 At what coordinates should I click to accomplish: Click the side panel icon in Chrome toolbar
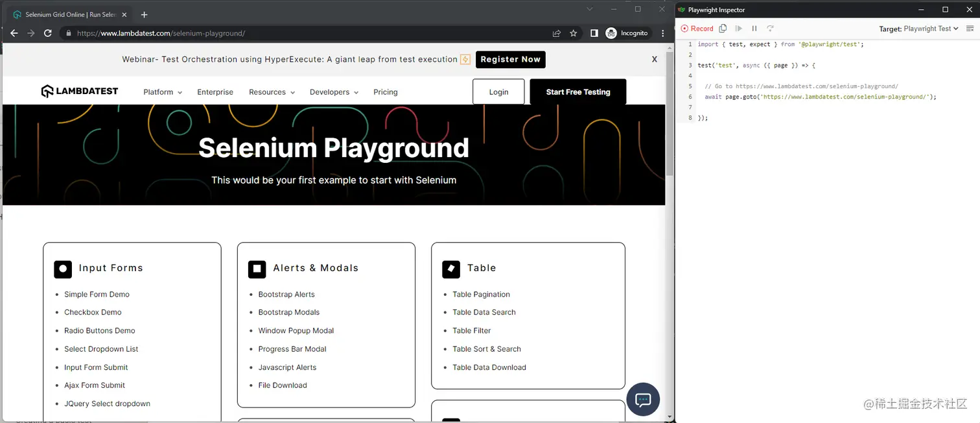tap(594, 33)
